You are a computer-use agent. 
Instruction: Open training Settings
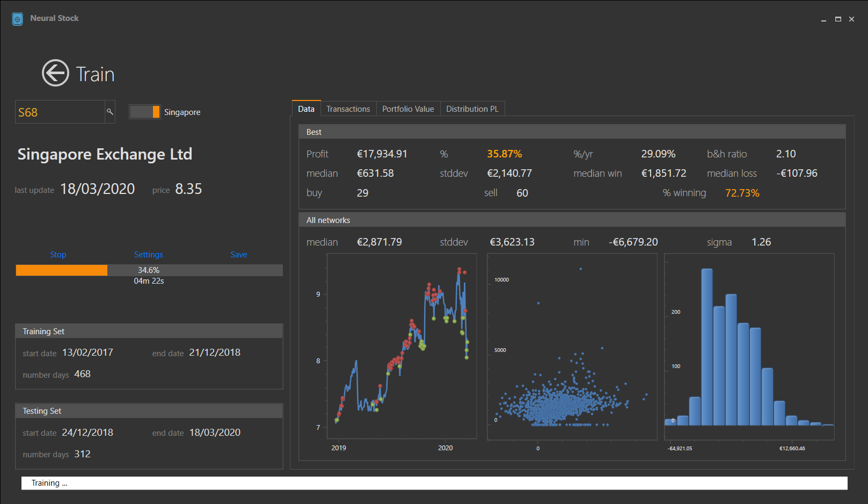[149, 255]
